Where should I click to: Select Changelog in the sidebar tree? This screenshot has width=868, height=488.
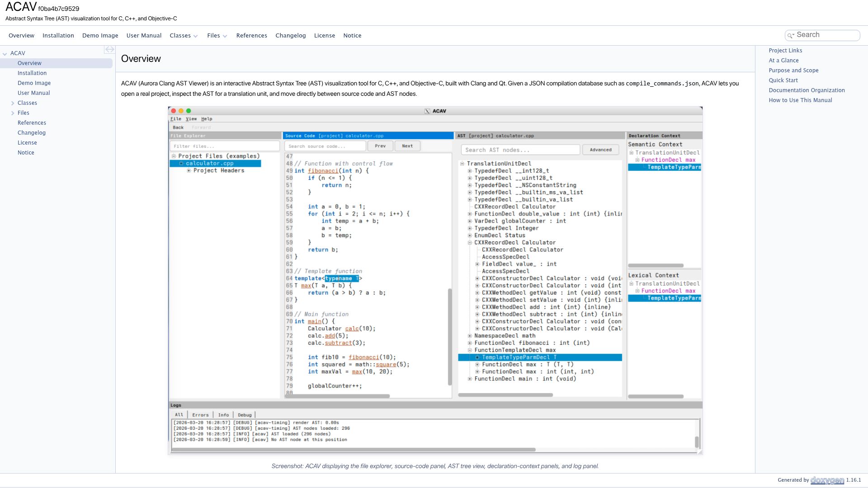(32, 133)
